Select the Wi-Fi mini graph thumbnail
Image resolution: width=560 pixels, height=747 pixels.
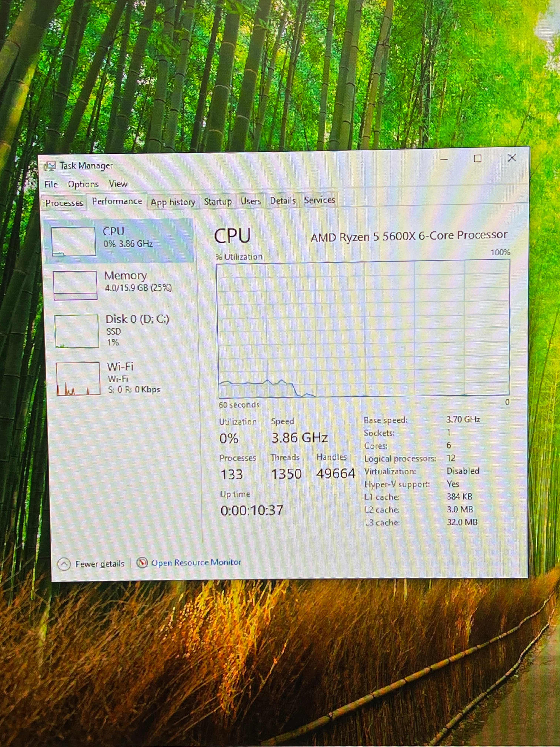tap(78, 379)
